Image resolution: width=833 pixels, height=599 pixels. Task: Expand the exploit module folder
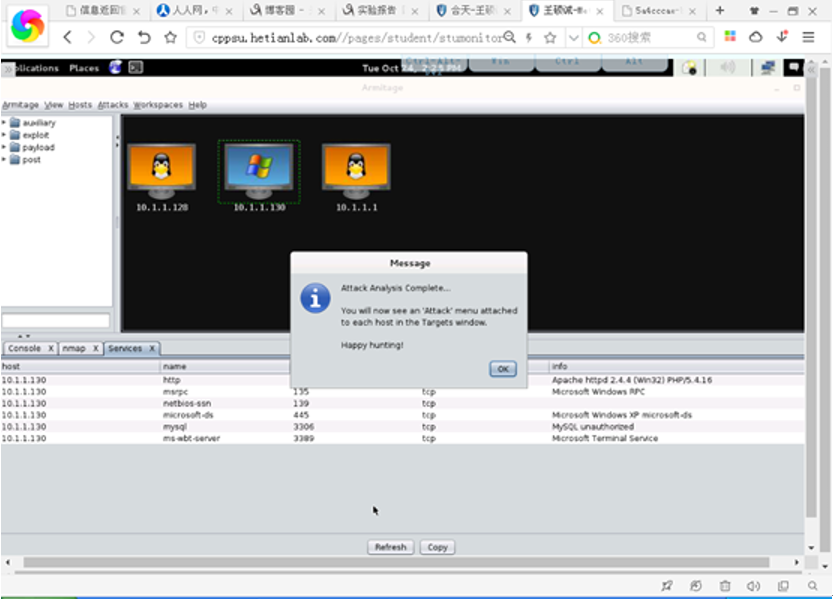pyautogui.click(x=4, y=135)
